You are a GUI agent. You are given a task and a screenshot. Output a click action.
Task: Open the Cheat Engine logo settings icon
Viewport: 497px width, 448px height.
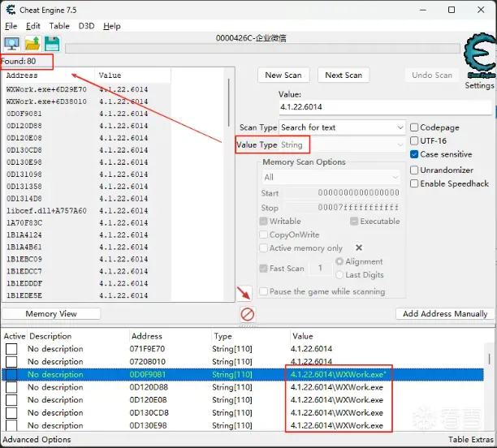pos(480,55)
